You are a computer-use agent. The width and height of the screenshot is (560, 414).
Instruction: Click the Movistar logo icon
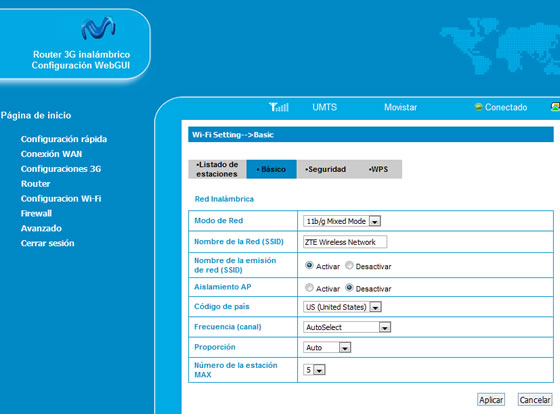coord(98,28)
